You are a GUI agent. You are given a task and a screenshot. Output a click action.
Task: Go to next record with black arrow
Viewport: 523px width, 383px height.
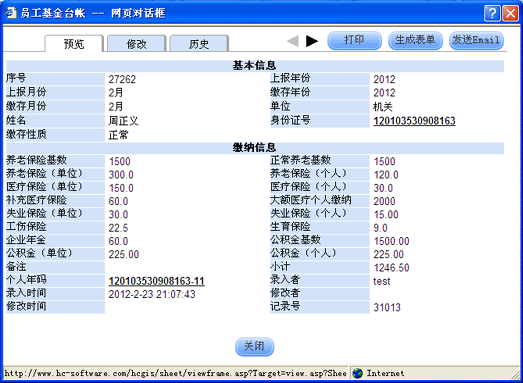pyautogui.click(x=312, y=41)
